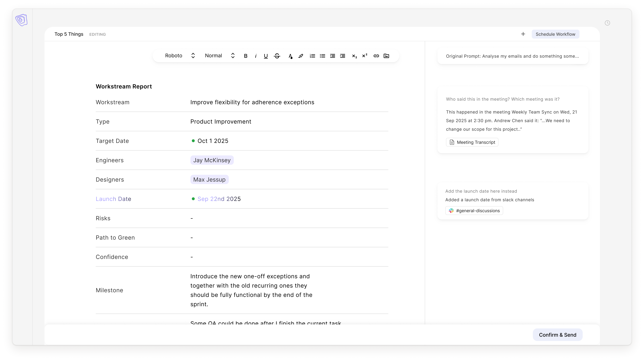Decrease the indent level

(x=332, y=56)
